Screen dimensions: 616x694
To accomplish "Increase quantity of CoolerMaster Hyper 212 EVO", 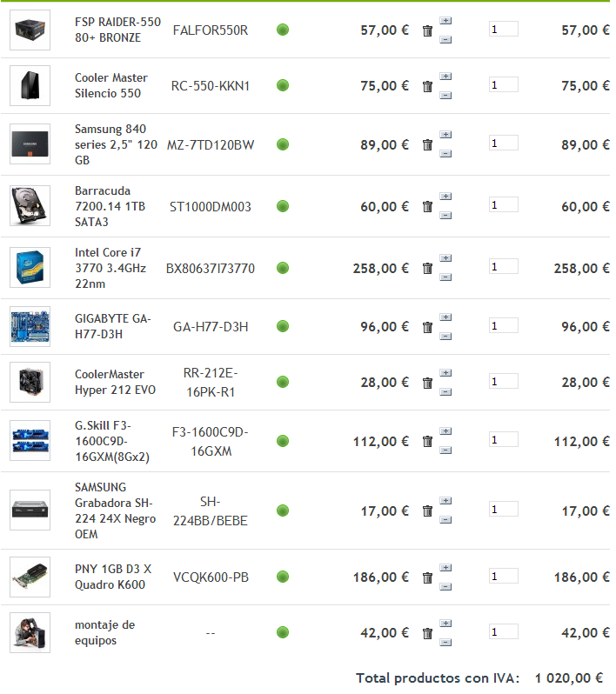I will (445, 372).
